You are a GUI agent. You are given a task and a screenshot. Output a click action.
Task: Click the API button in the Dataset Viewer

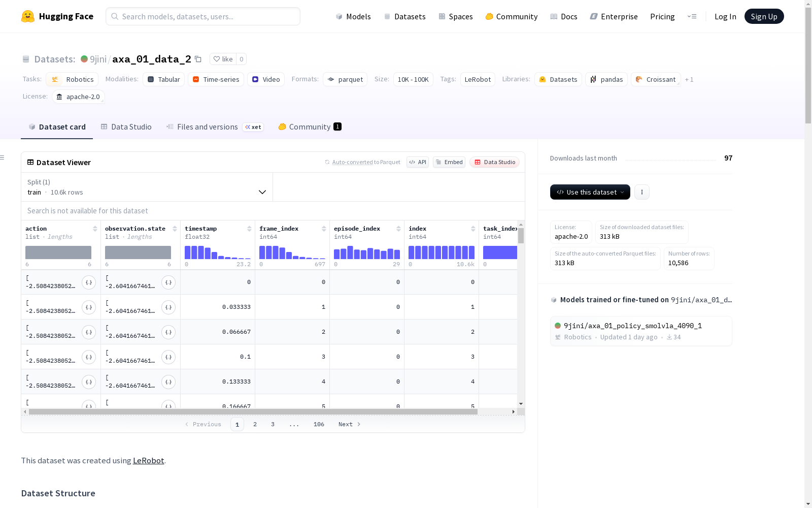coord(418,162)
